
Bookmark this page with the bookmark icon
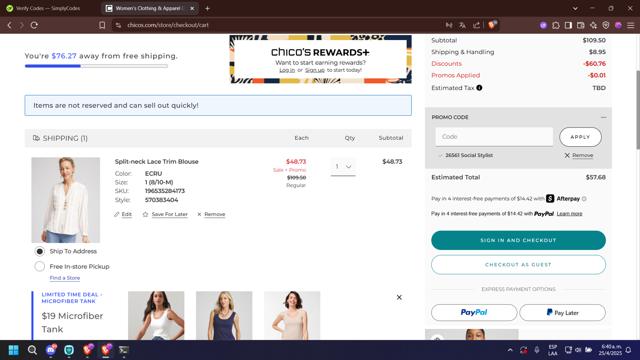tap(102, 25)
